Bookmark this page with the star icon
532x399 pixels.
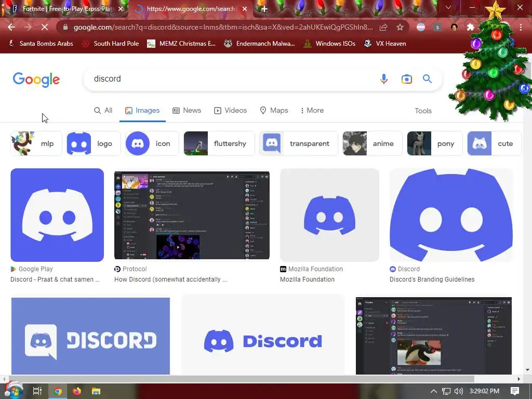coord(400,27)
